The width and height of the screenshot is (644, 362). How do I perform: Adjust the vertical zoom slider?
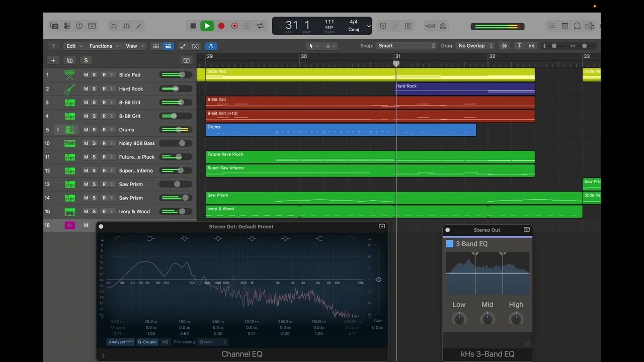(x=554, y=46)
